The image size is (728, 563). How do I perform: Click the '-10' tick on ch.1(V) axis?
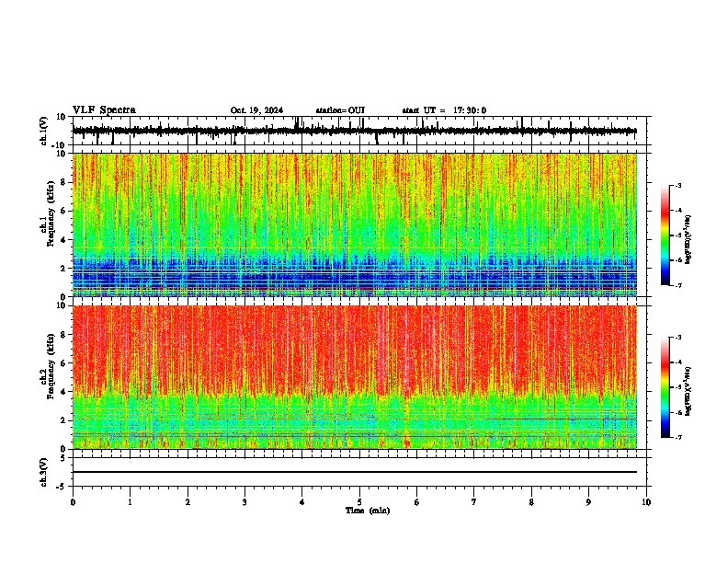(60, 145)
